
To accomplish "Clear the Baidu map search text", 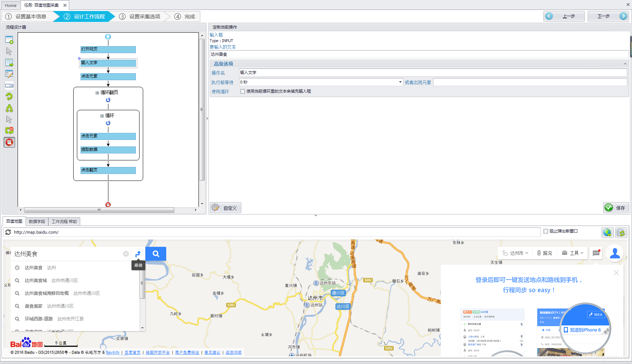I will click(x=126, y=254).
